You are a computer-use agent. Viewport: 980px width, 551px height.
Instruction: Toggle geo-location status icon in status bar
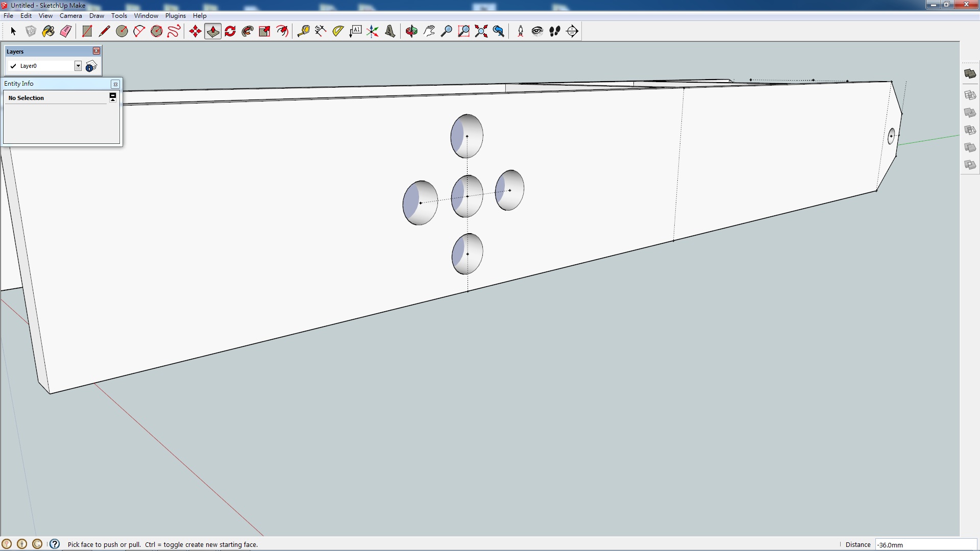click(7, 544)
